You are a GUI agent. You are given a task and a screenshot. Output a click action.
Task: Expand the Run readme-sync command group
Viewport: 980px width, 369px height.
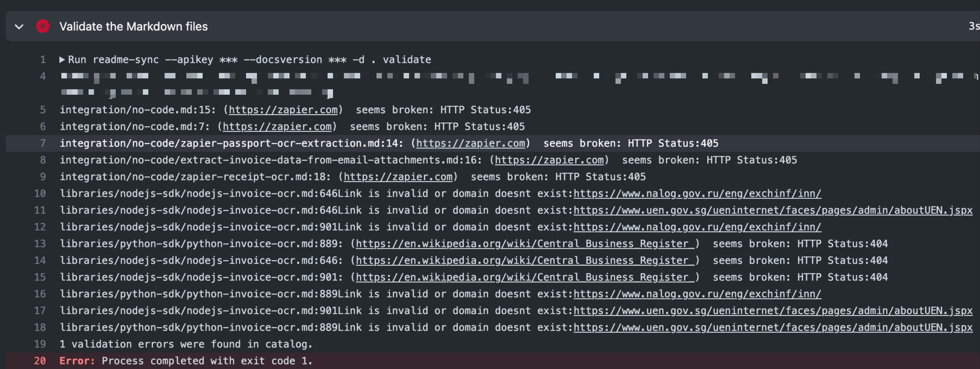62,59
